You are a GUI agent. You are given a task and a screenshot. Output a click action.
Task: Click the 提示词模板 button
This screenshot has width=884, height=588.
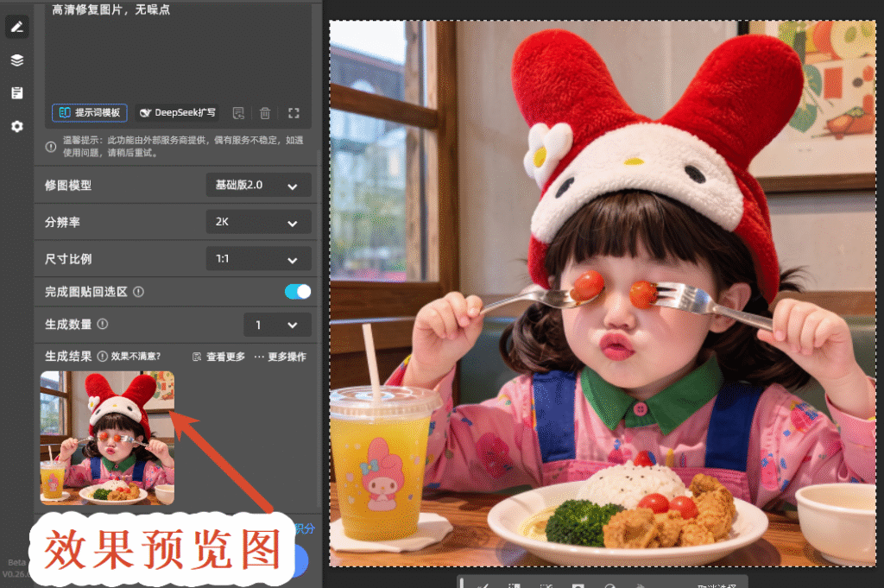point(90,113)
